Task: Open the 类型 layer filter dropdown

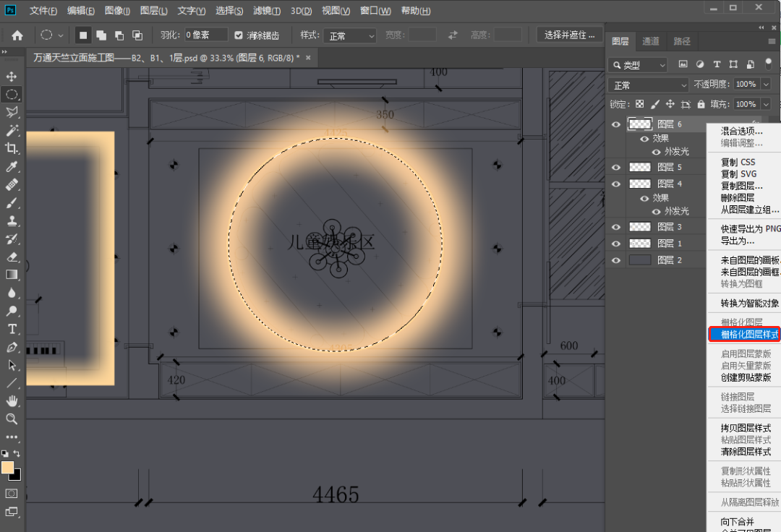Action: (638, 65)
